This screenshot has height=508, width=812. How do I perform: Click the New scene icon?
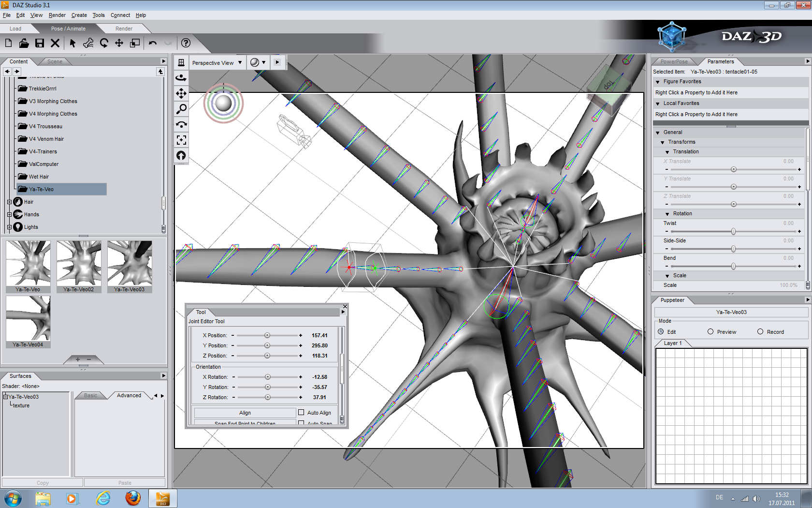click(8, 43)
